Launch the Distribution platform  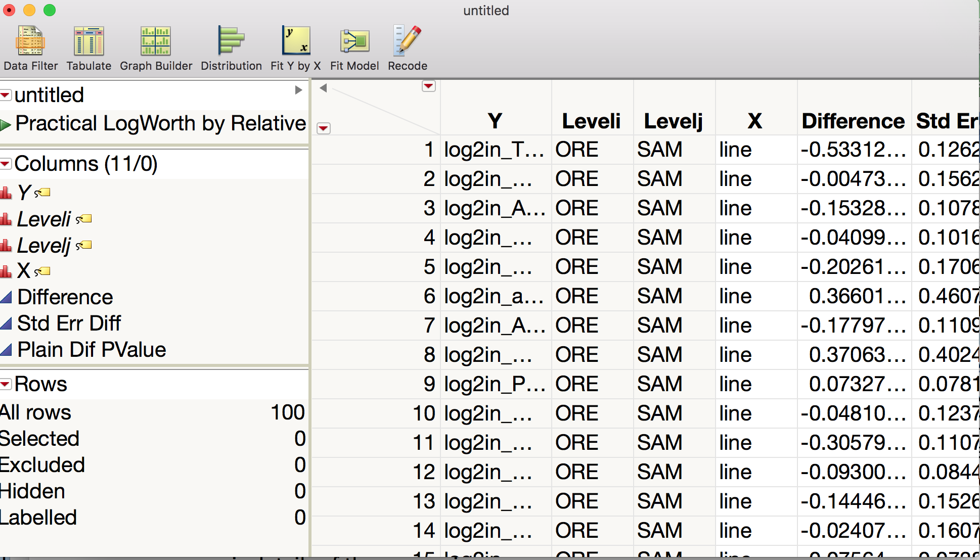click(x=231, y=45)
